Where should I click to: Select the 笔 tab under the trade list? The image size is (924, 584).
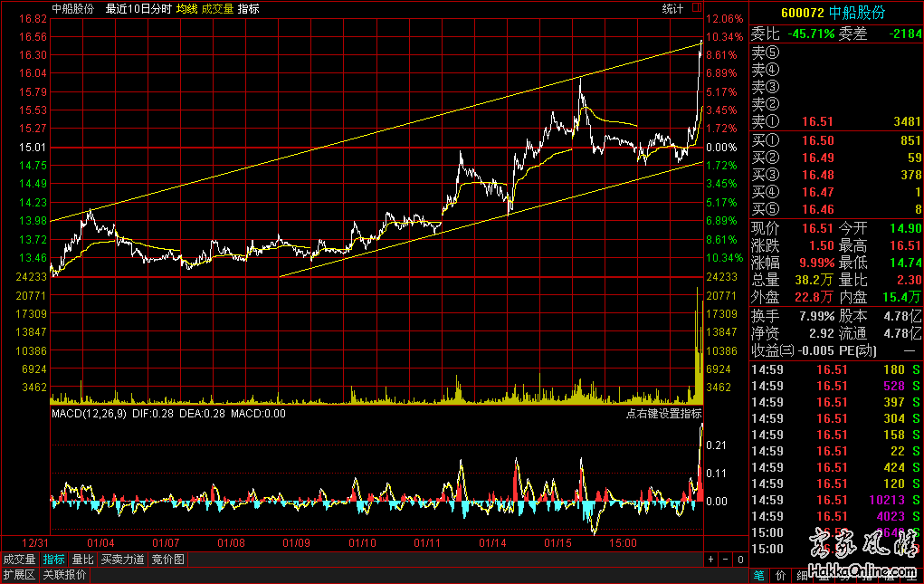(759, 575)
